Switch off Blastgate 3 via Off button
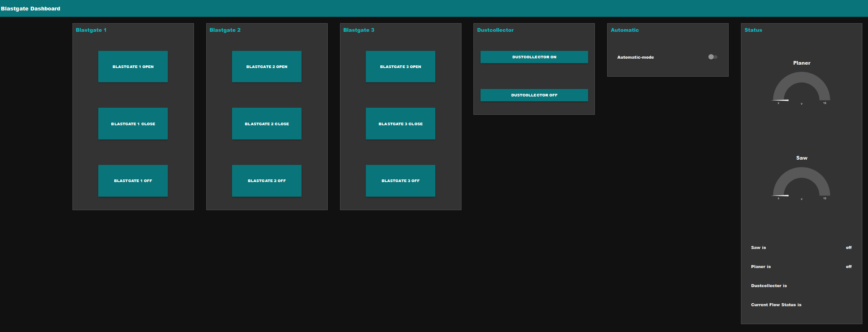Image resolution: width=868 pixels, height=332 pixels. [401, 181]
